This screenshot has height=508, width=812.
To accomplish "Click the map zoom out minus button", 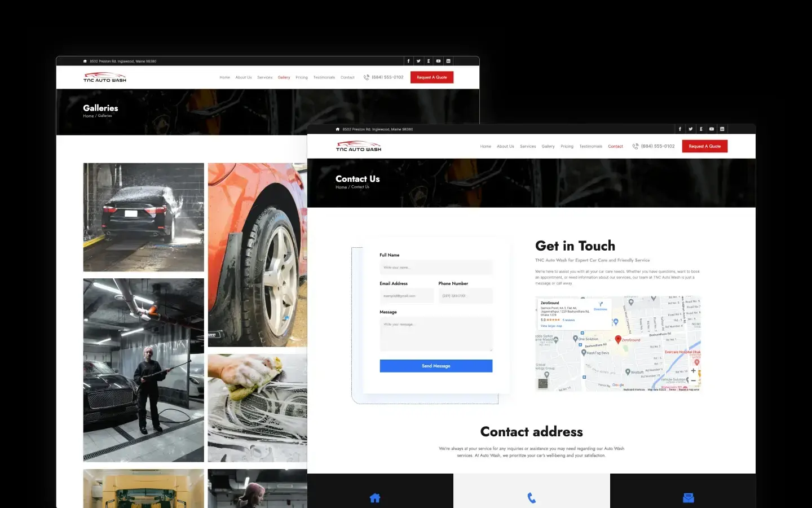I will point(693,380).
